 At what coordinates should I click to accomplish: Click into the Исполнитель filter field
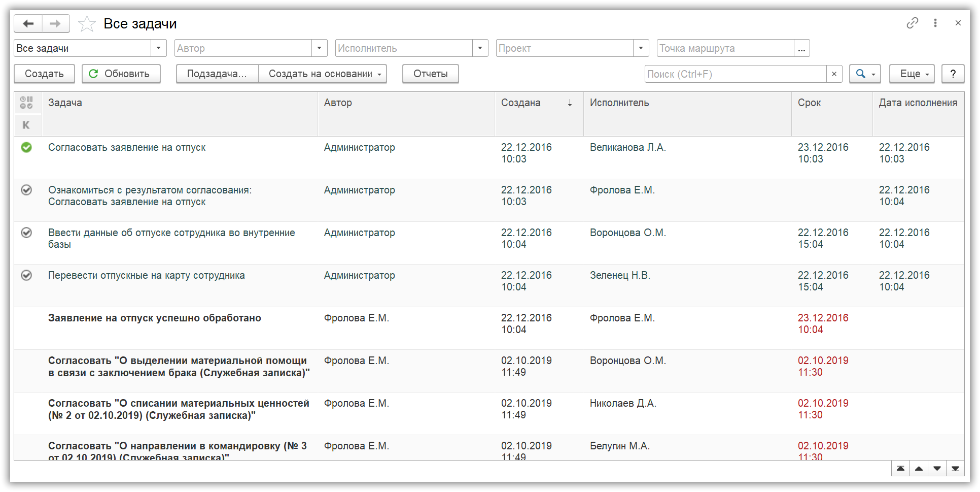tap(404, 48)
